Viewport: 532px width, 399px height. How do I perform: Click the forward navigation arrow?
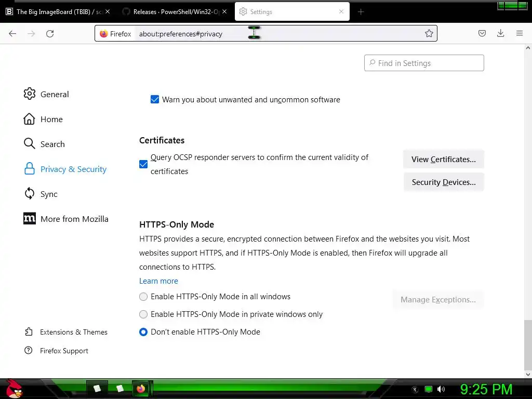click(x=31, y=34)
